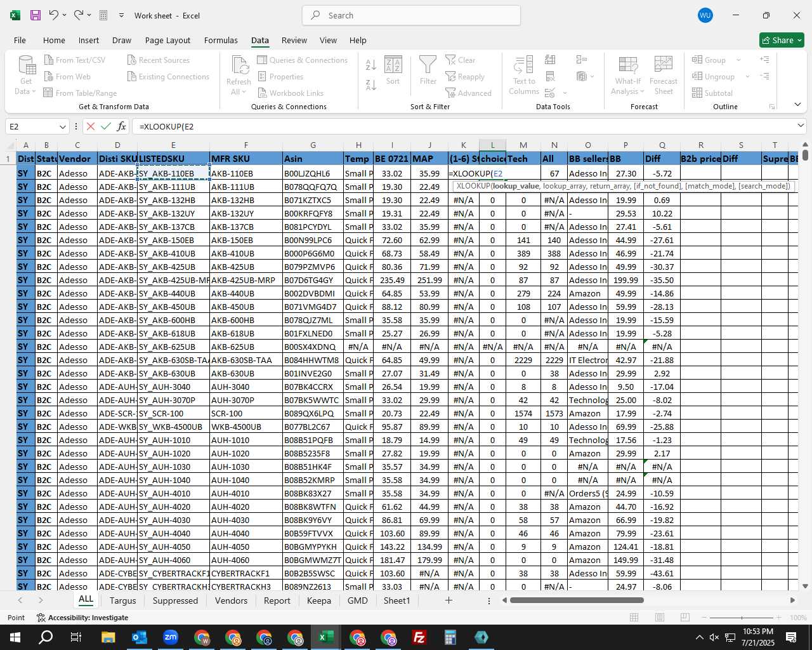Image resolution: width=812 pixels, height=650 pixels.
Task: Open the Name Box dropdown arrow
Action: tap(62, 126)
